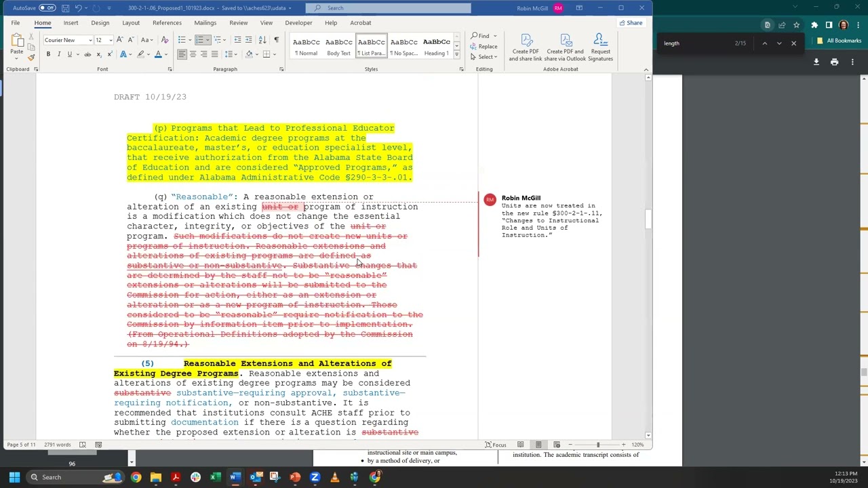Align text left

click(x=182, y=54)
